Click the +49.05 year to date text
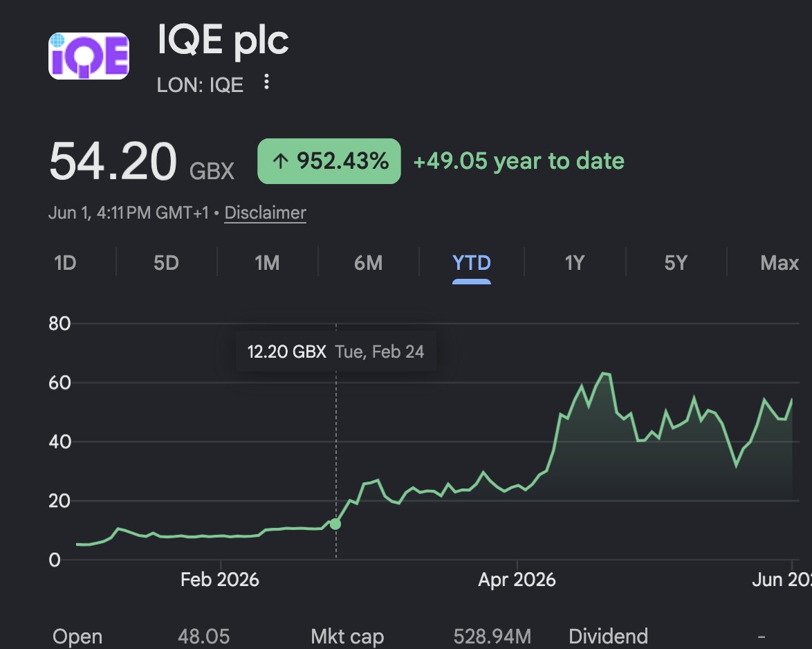 coord(519,161)
